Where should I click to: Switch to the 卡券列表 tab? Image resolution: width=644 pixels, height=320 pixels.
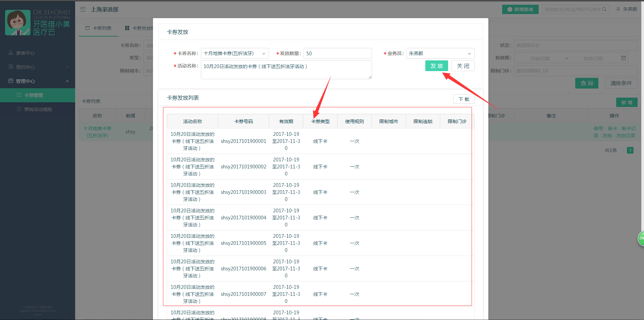click(x=99, y=28)
